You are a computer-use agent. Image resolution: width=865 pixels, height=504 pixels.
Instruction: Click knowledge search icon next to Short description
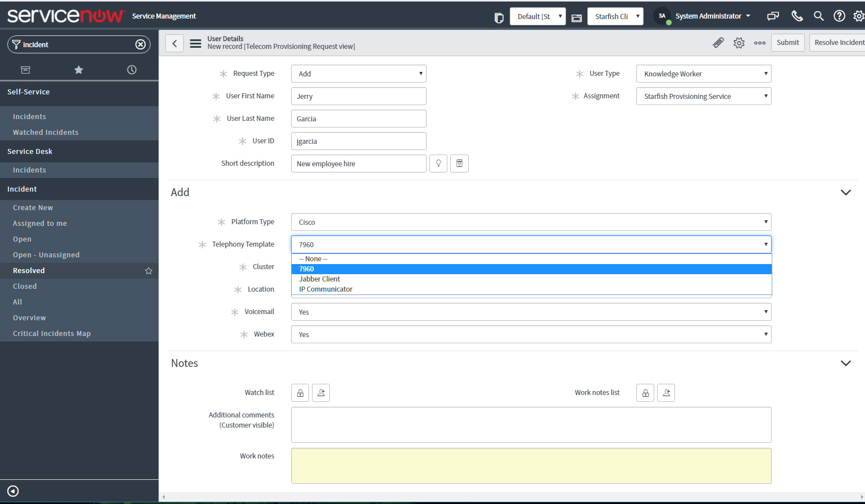pyautogui.click(x=459, y=164)
